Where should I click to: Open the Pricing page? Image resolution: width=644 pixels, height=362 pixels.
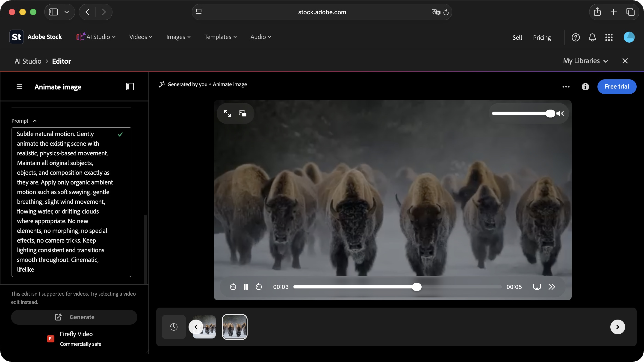click(542, 38)
